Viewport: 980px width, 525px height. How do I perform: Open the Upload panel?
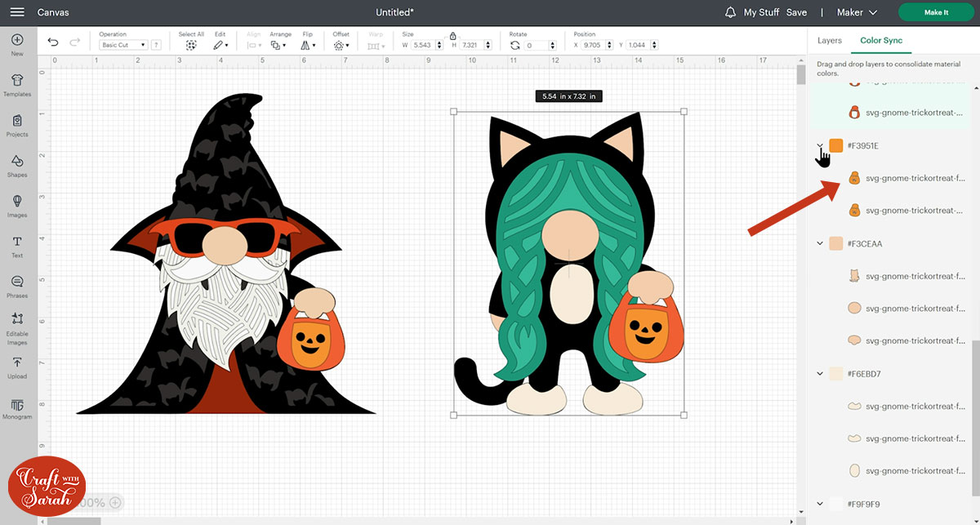tap(17, 367)
